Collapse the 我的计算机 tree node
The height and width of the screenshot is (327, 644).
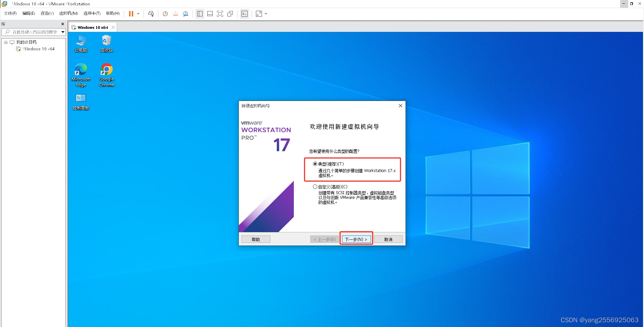tap(6, 42)
